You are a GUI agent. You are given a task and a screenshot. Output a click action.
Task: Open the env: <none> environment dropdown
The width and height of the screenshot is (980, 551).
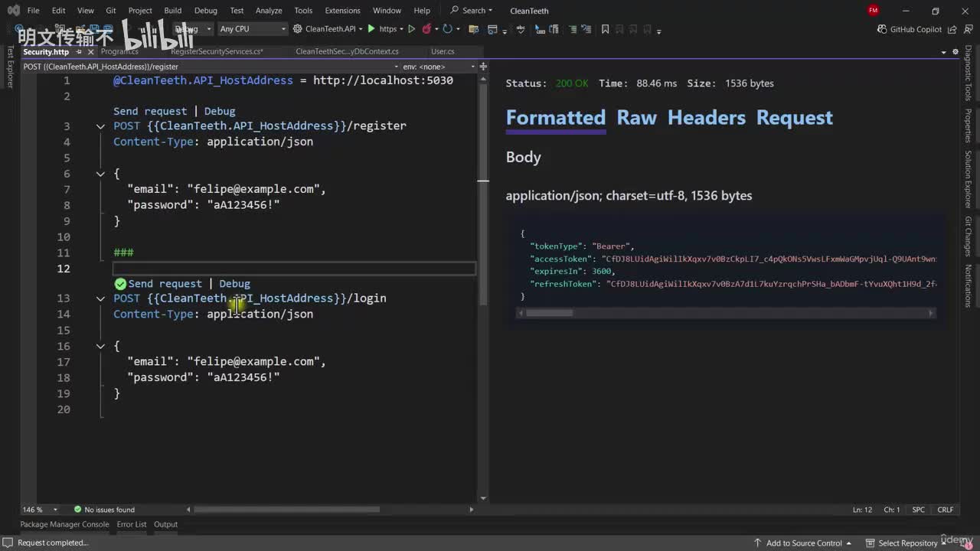point(435,67)
